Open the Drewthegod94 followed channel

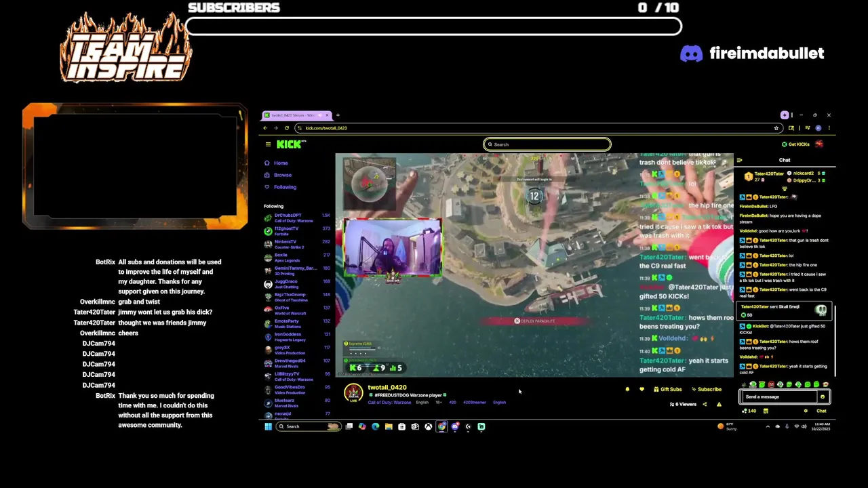click(297, 363)
